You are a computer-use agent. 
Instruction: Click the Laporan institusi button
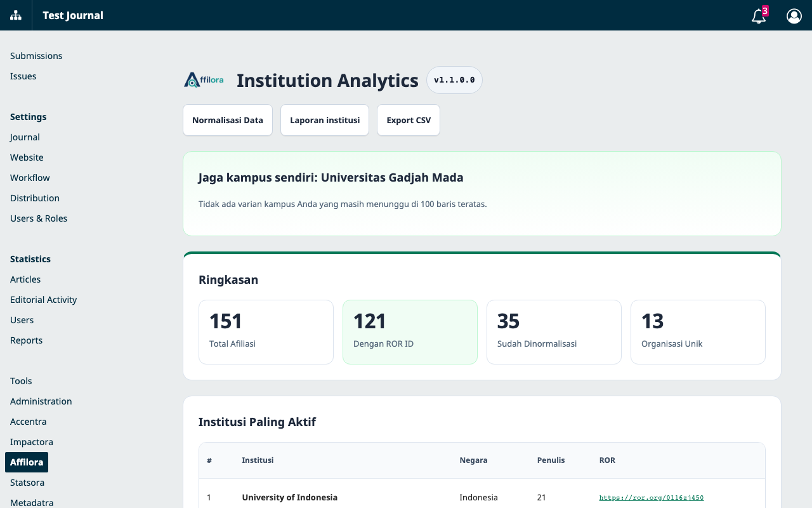pyautogui.click(x=325, y=120)
